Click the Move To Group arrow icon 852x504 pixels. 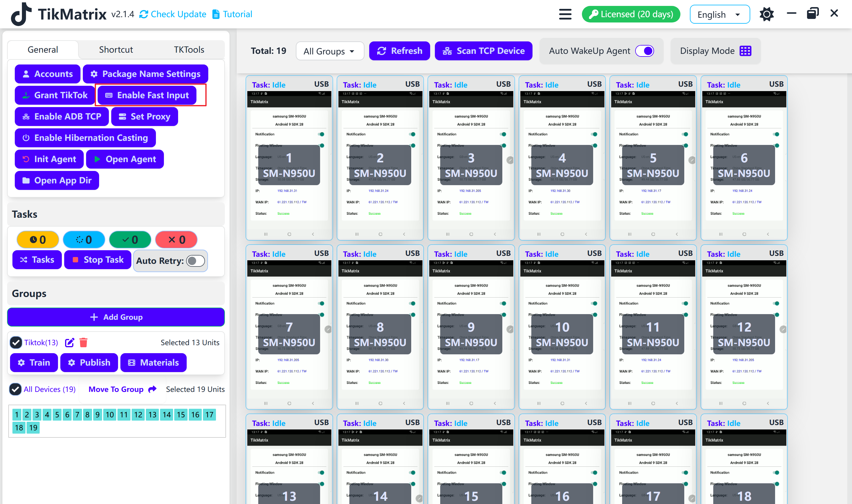point(152,389)
